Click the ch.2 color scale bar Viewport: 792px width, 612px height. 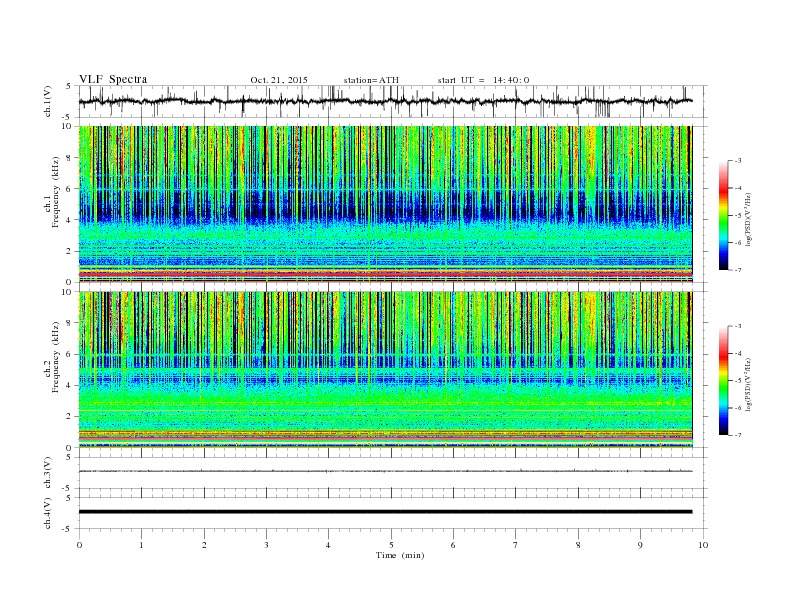tap(723, 381)
